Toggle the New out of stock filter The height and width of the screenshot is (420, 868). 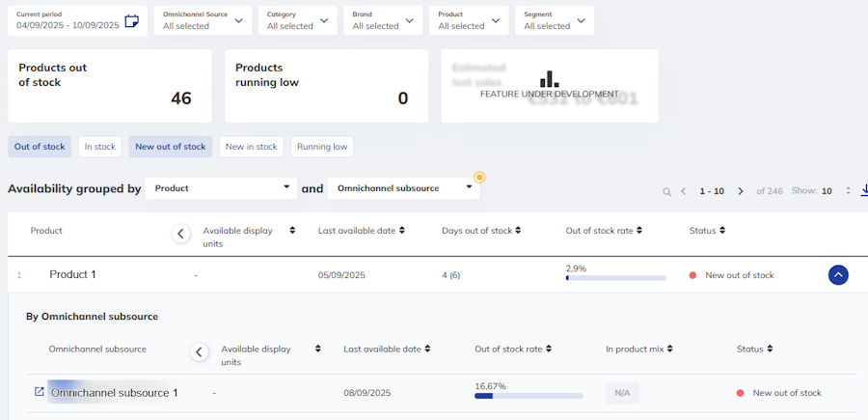point(171,147)
